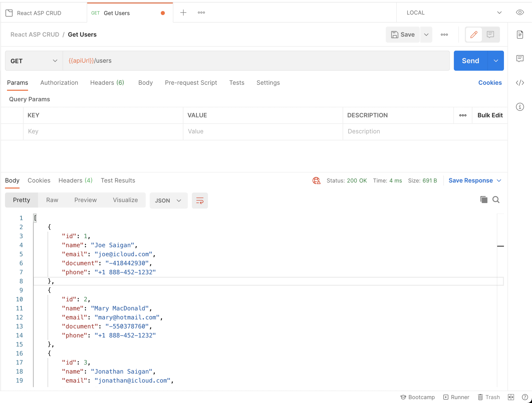This screenshot has height=403, width=532.
Task: Click line number 8 in response
Action: (x=21, y=281)
